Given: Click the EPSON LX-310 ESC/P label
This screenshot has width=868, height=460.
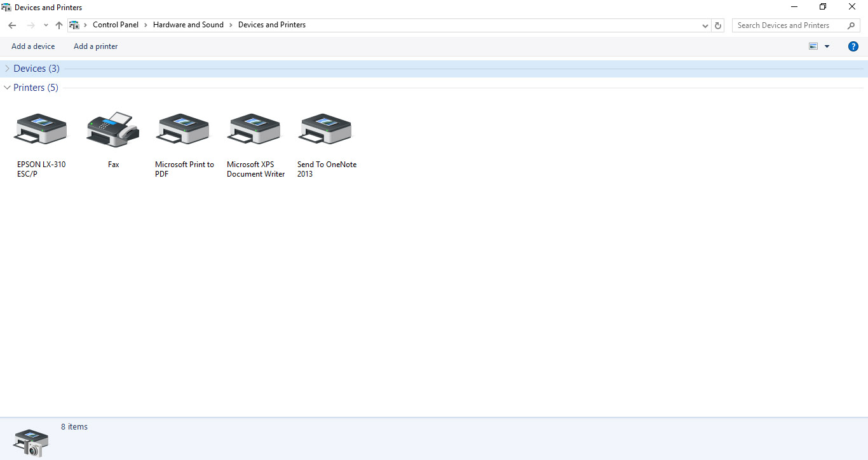Looking at the screenshot, I should 41,169.
